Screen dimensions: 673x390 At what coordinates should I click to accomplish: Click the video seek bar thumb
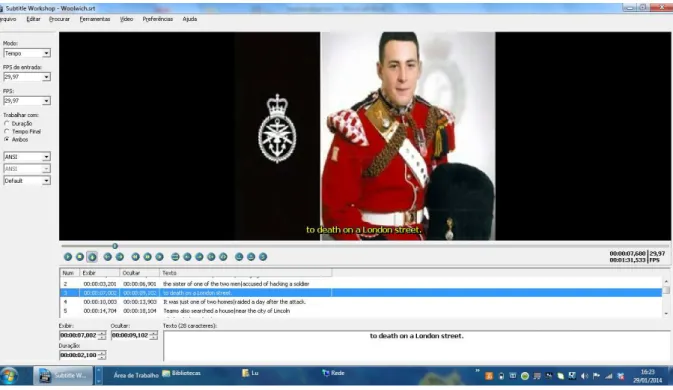[x=115, y=246]
